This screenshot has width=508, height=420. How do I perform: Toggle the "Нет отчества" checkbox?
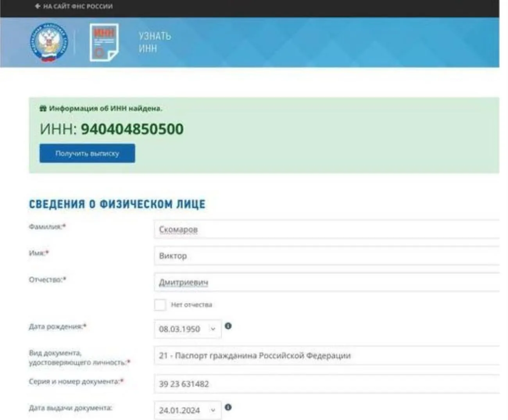tap(160, 305)
